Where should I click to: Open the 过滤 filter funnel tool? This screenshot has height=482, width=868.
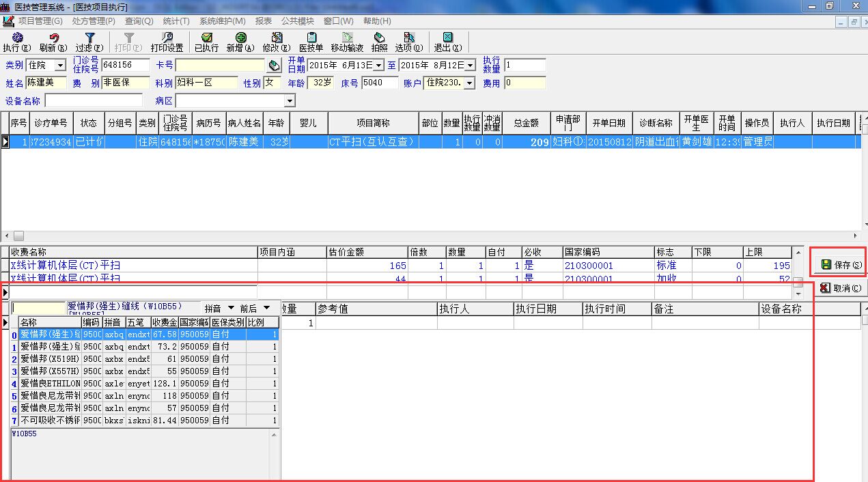click(89, 42)
